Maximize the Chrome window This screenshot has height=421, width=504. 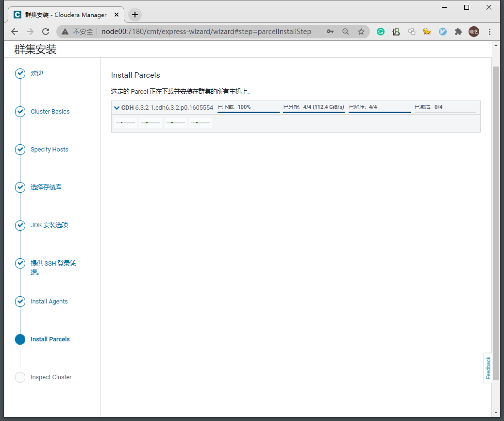coord(467,7)
